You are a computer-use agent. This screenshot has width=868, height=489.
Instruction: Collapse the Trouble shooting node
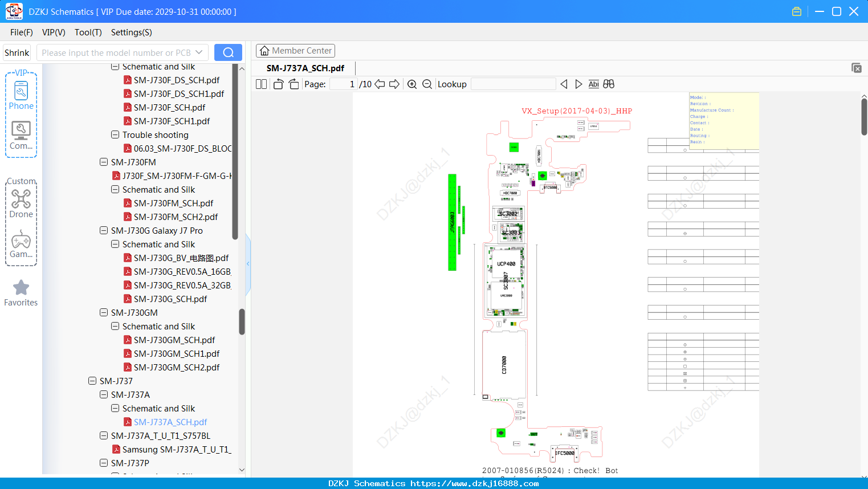115,135
